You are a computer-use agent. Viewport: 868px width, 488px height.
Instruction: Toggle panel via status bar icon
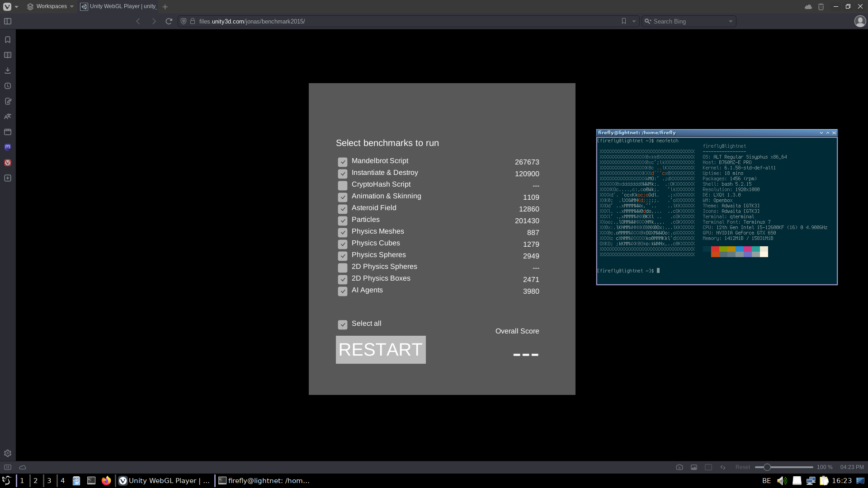pos(8,467)
